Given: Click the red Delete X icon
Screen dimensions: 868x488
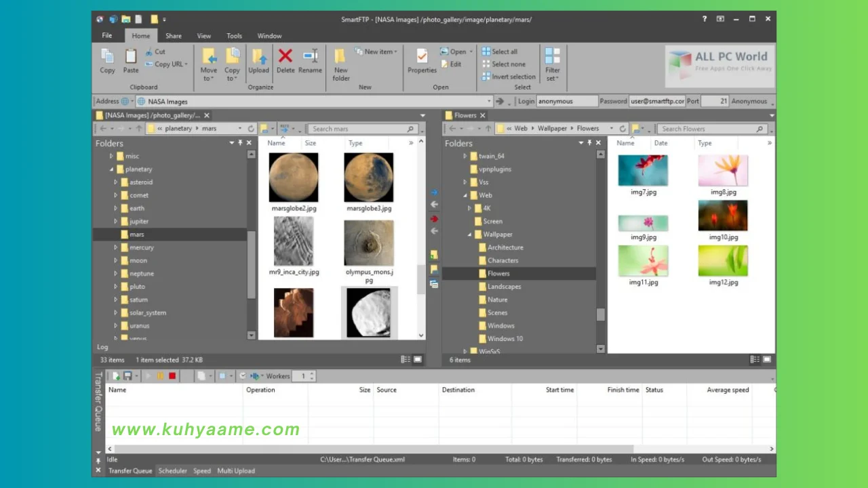Looking at the screenshot, I should pos(285,56).
